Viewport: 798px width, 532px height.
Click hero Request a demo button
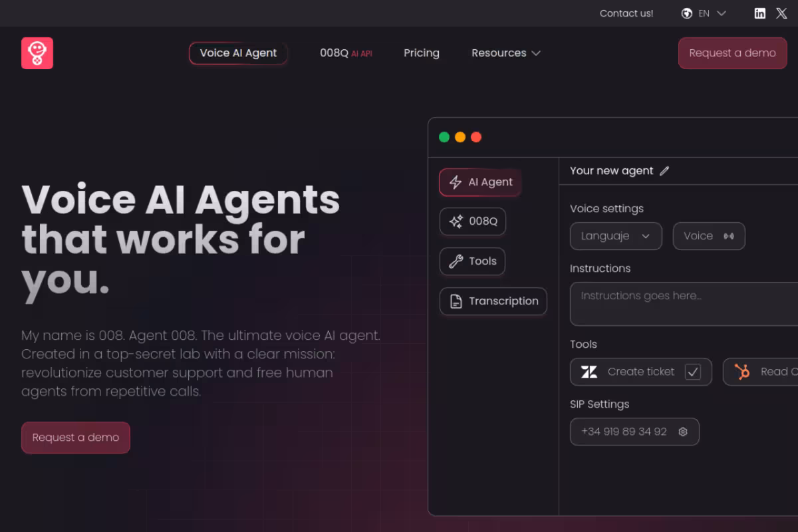coord(76,438)
